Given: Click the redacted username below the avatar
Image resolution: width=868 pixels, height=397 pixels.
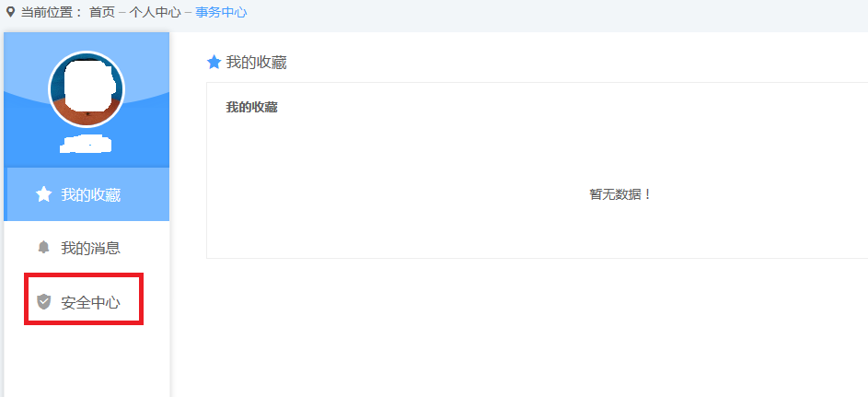Looking at the screenshot, I should 86,145.
